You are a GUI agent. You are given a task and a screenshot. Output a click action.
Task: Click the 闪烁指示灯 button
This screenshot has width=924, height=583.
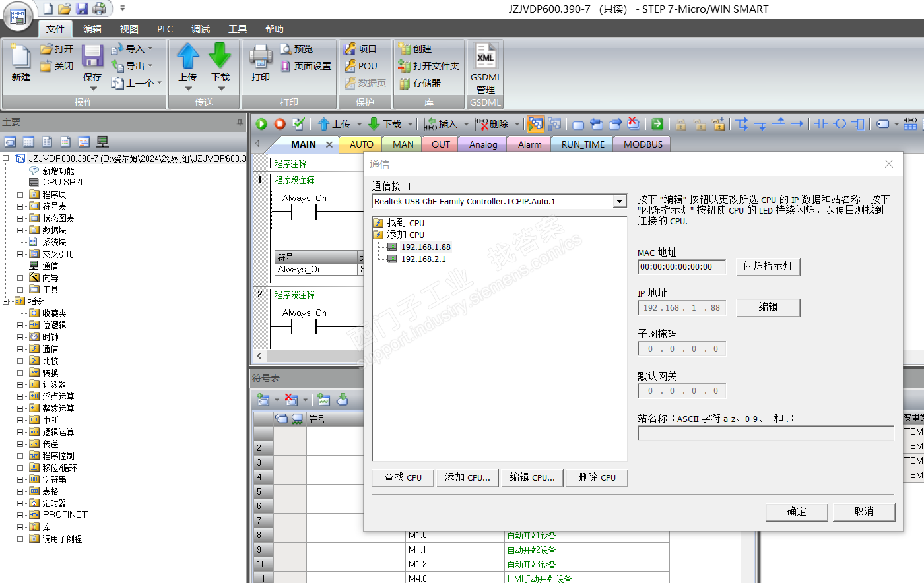coord(768,266)
